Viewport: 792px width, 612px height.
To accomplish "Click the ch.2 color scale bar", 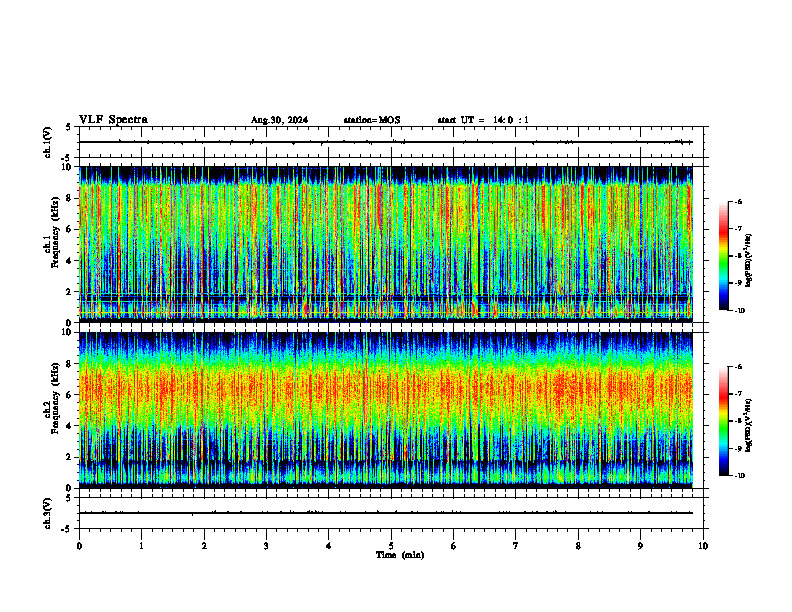I will click(x=723, y=421).
